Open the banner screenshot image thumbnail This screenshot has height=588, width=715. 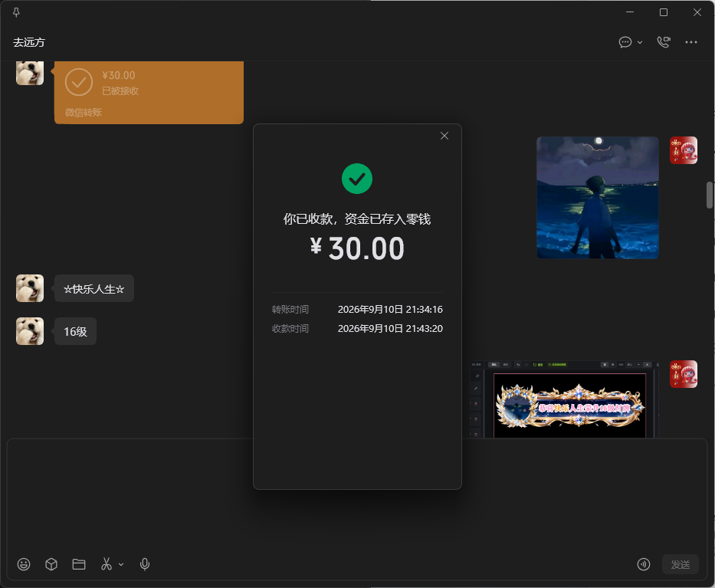[565, 399]
